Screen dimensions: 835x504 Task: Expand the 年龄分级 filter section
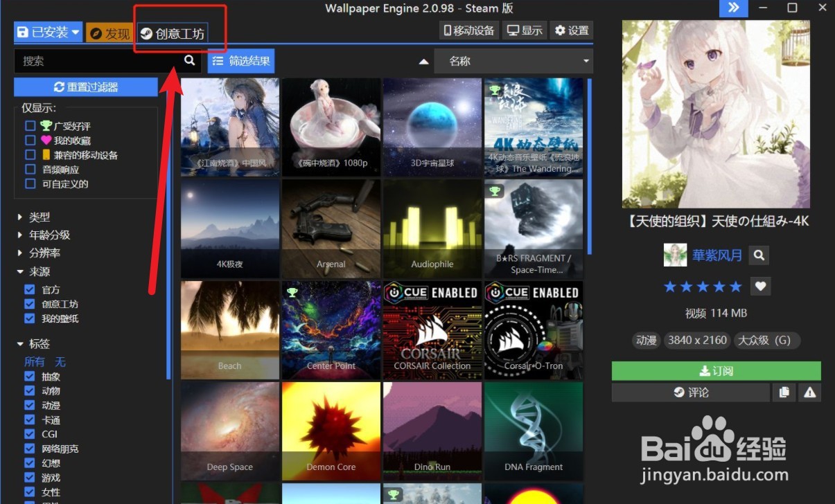point(44,235)
